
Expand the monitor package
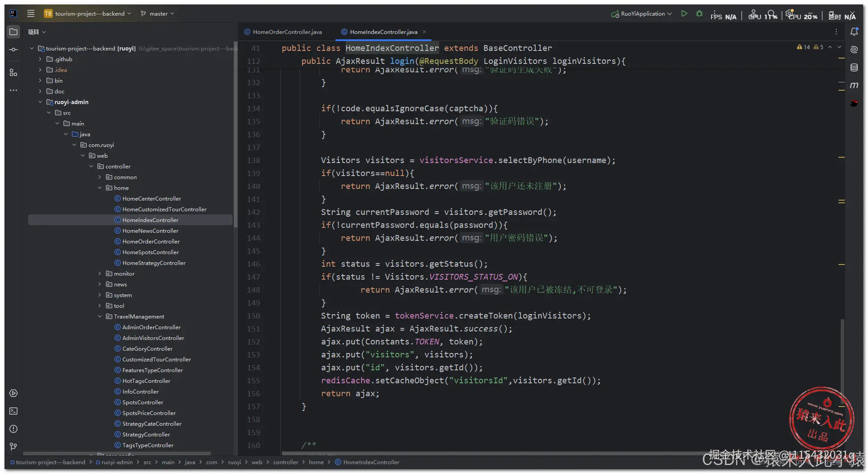point(100,273)
